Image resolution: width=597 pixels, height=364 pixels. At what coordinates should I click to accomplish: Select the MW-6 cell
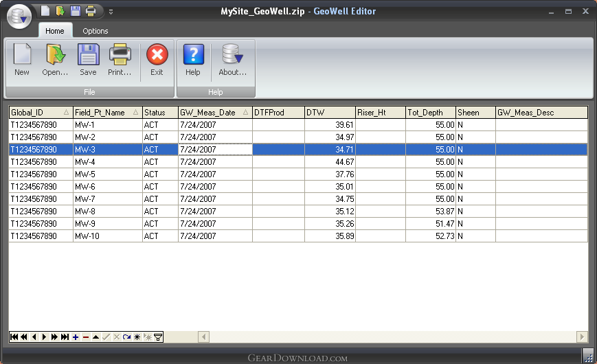[x=107, y=187]
